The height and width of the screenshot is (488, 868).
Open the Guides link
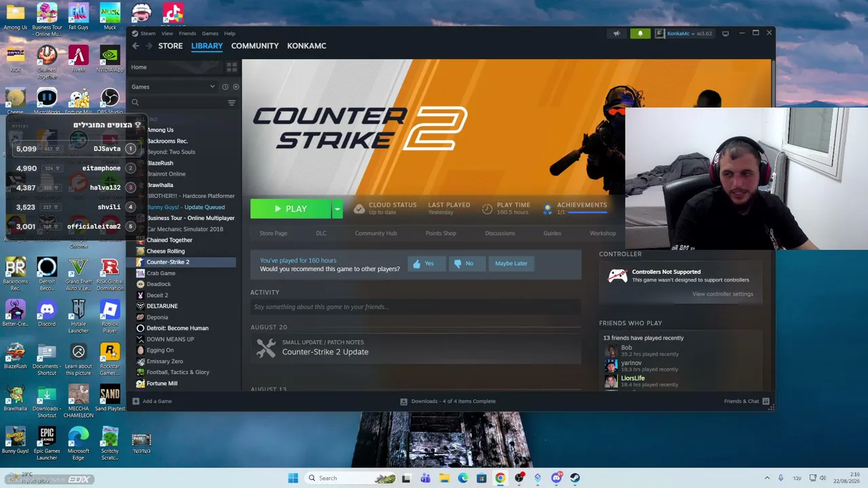coord(552,233)
